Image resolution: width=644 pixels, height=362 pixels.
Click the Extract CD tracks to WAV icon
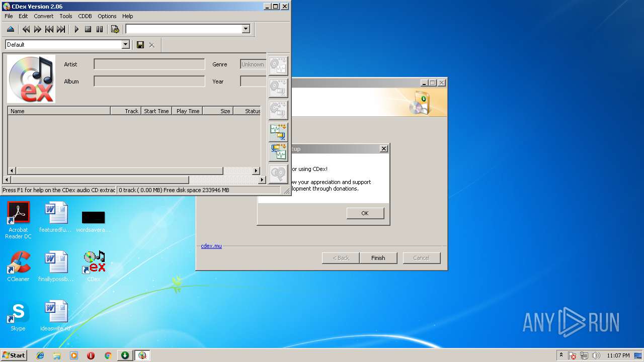(x=278, y=66)
